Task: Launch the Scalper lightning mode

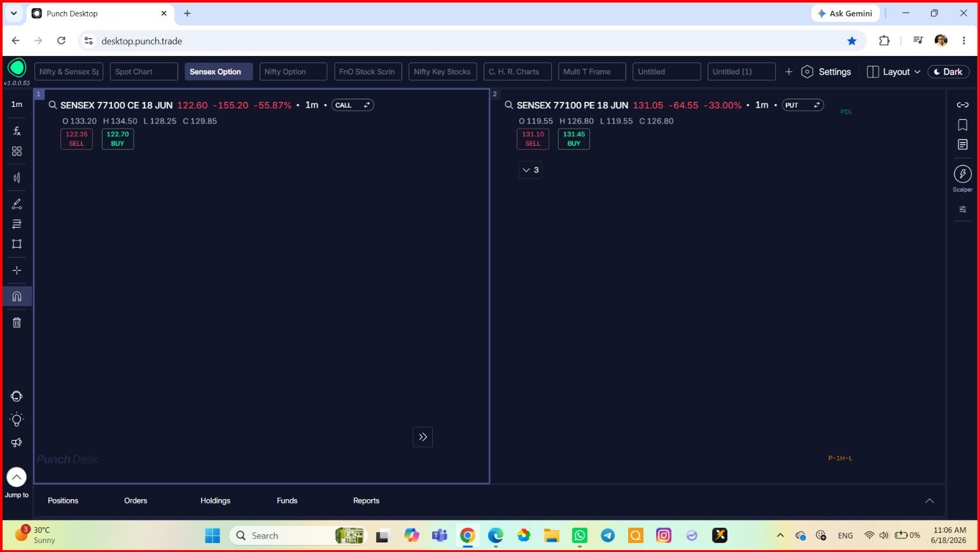Action: (963, 174)
